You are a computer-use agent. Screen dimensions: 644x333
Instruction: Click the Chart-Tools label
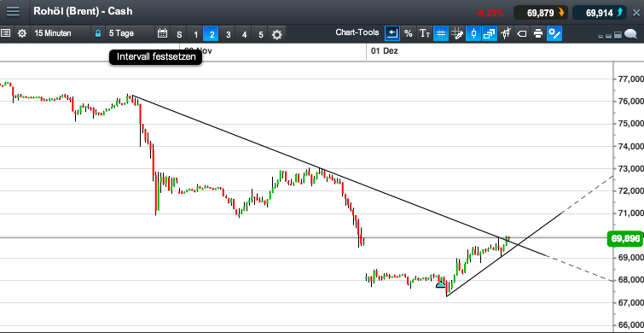point(357,32)
